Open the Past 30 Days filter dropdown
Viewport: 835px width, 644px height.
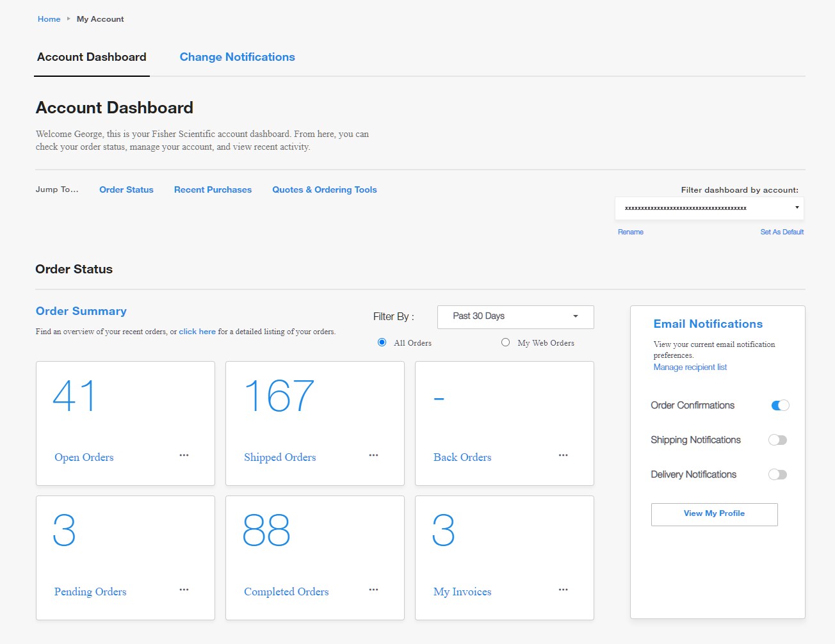[515, 316]
